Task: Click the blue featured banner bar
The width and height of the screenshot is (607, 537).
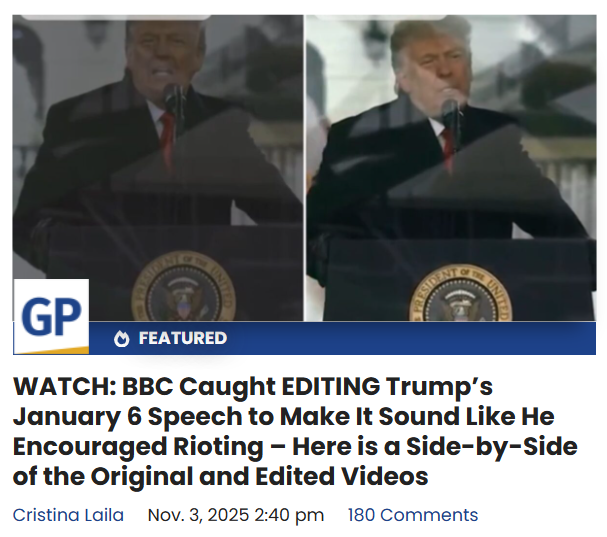Action: pyautogui.click(x=342, y=338)
